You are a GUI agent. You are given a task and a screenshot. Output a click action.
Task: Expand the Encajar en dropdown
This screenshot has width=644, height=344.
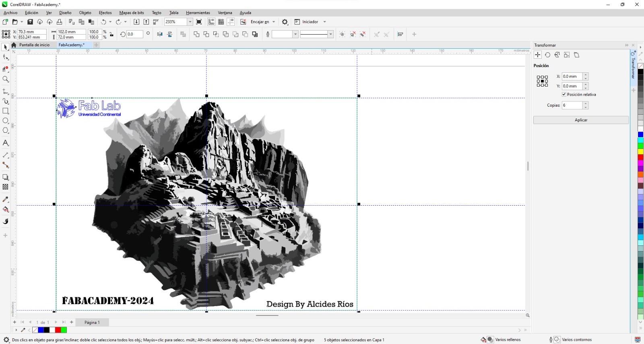pyautogui.click(x=274, y=22)
